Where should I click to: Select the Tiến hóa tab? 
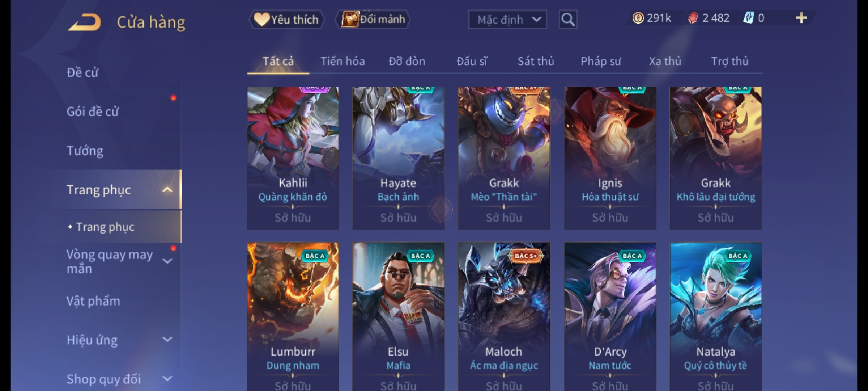point(342,61)
